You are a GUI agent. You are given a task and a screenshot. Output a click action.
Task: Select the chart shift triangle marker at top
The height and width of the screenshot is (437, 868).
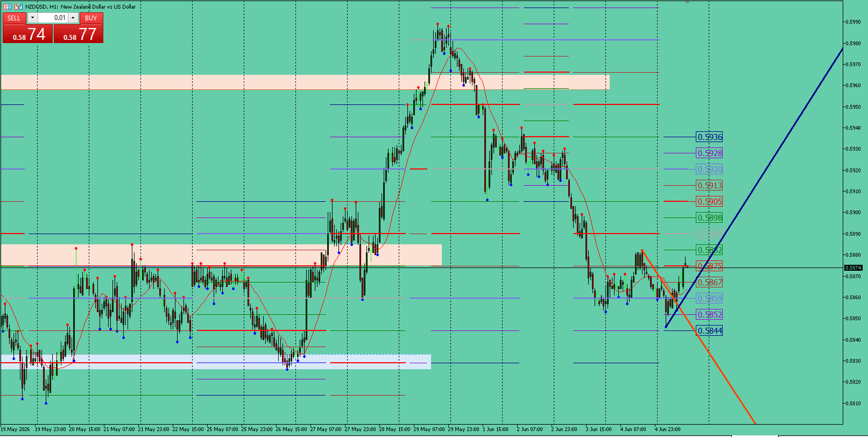[x=687, y=2]
